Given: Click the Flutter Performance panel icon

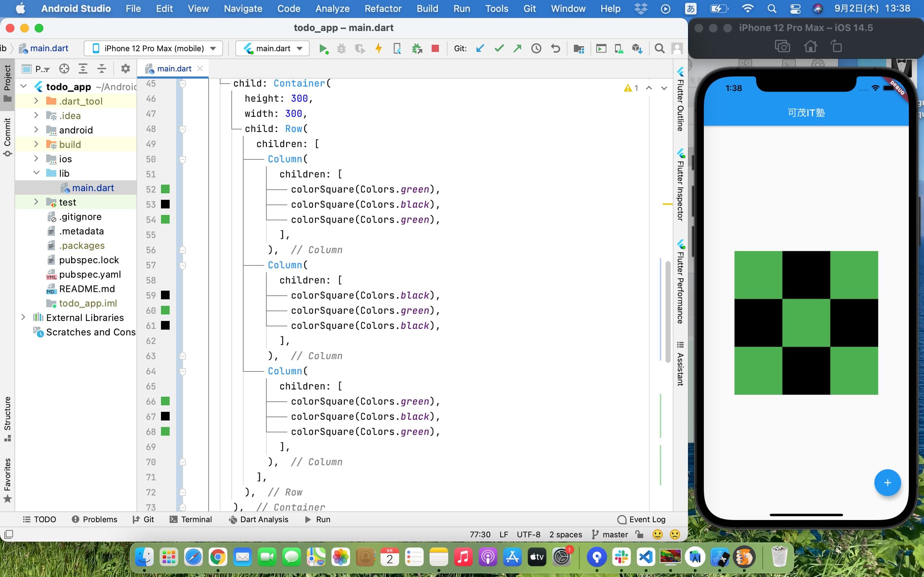Looking at the screenshot, I should pyautogui.click(x=681, y=246).
